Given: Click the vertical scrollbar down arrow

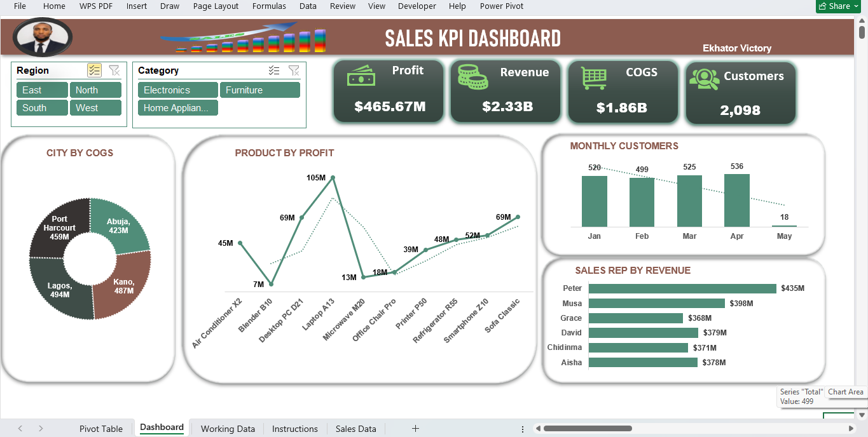Looking at the screenshot, I should pyautogui.click(x=862, y=415).
